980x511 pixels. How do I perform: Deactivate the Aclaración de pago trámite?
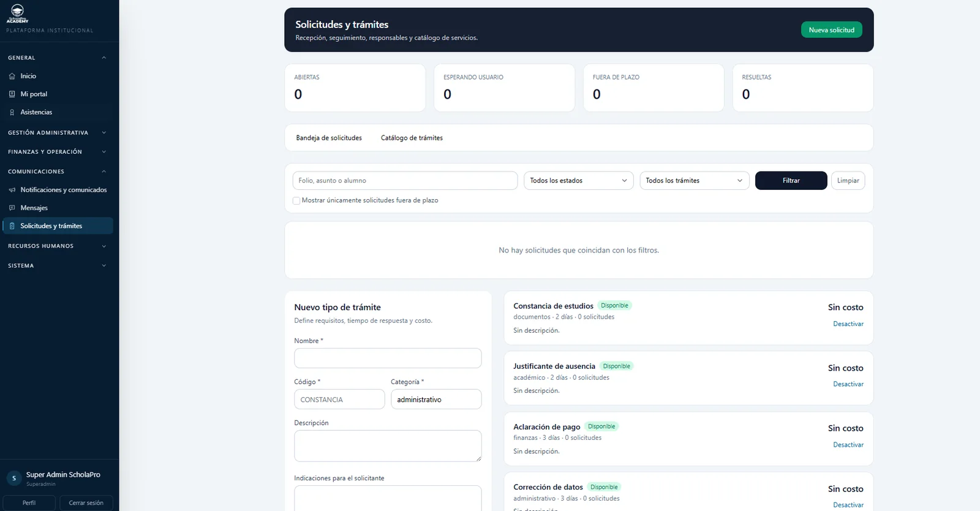coord(848,445)
